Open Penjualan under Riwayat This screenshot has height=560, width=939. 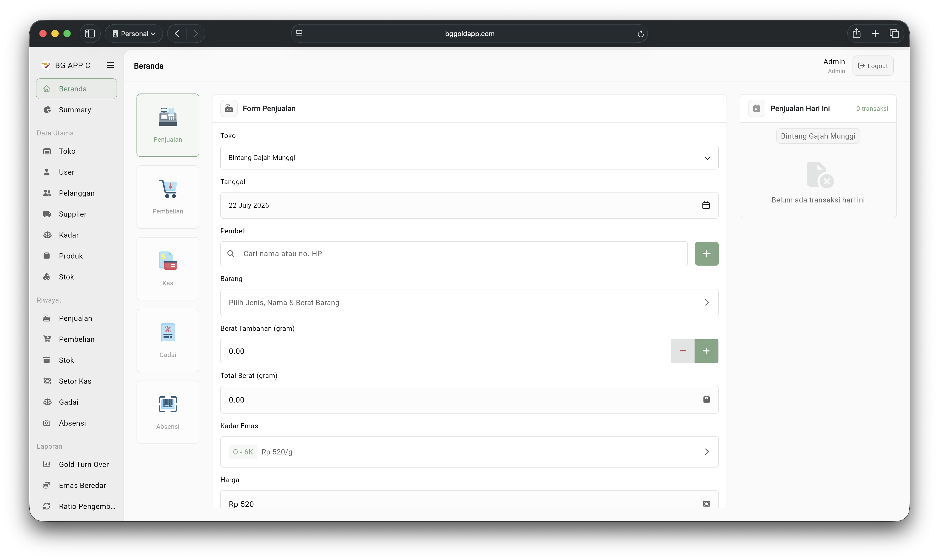click(76, 318)
